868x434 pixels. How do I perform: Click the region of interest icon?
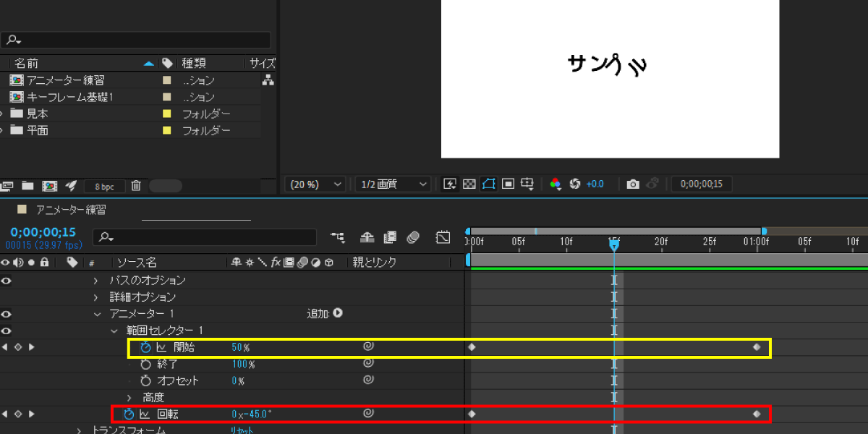pyautogui.click(x=508, y=184)
